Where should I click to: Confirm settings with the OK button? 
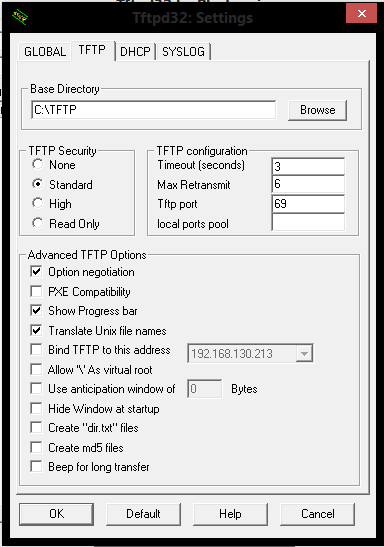point(57,514)
